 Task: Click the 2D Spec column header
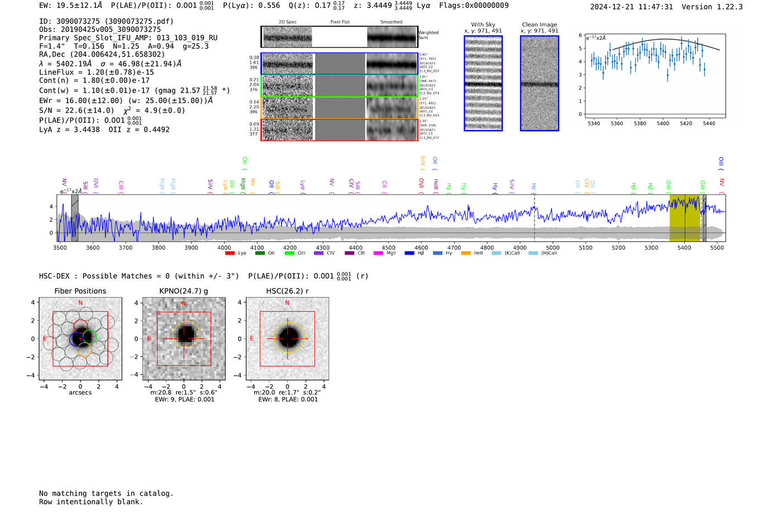[x=288, y=22]
